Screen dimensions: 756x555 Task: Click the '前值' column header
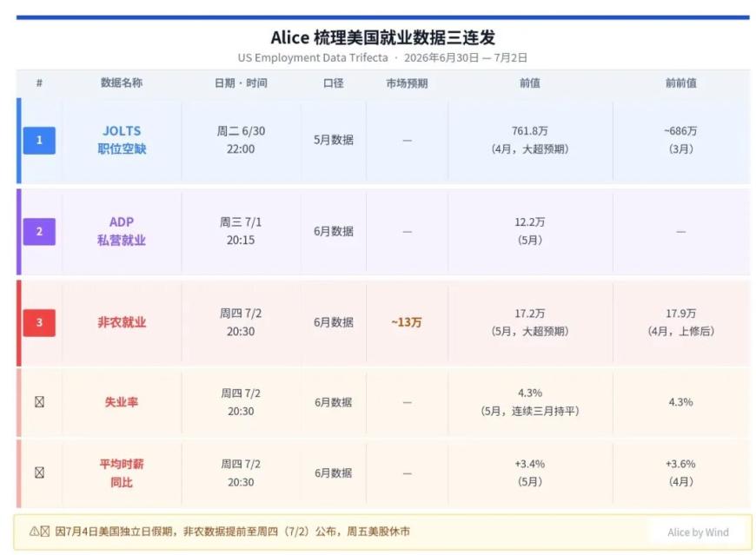pyautogui.click(x=530, y=83)
